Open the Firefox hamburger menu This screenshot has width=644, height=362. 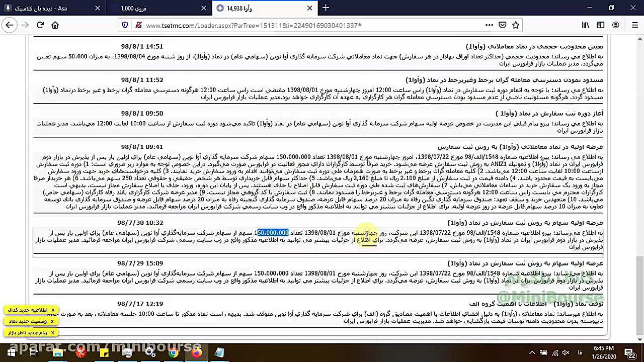pos(635,25)
